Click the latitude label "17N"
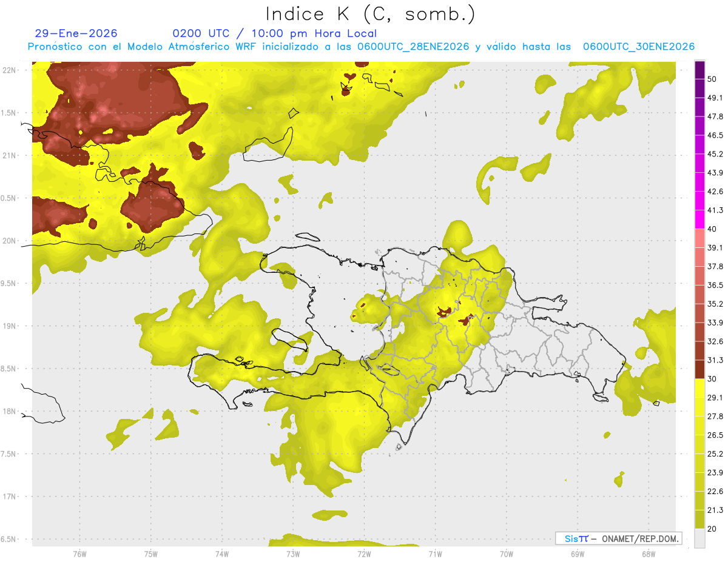The height and width of the screenshot is (562, 728). (x=10, y=497)
